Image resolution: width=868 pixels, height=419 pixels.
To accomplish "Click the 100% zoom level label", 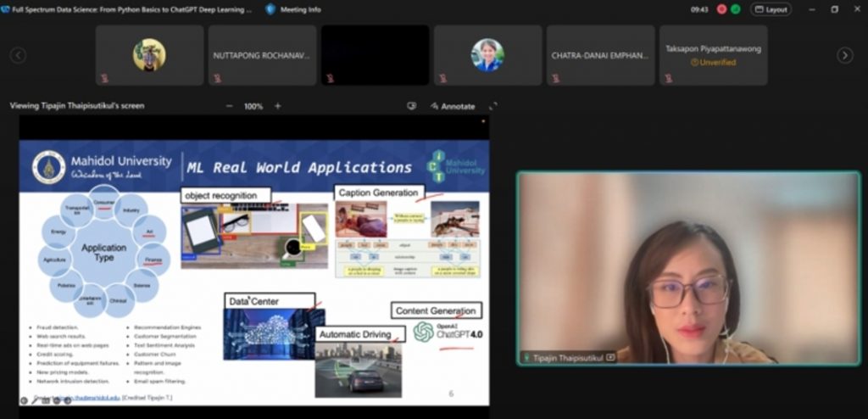I will coord(253,106).
